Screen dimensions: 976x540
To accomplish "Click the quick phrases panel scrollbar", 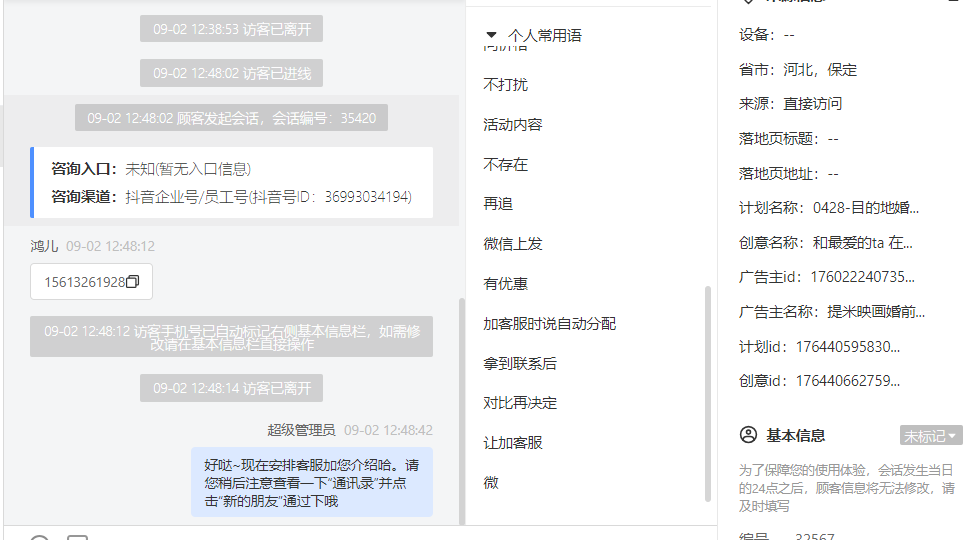I will (x=707, y=393).
